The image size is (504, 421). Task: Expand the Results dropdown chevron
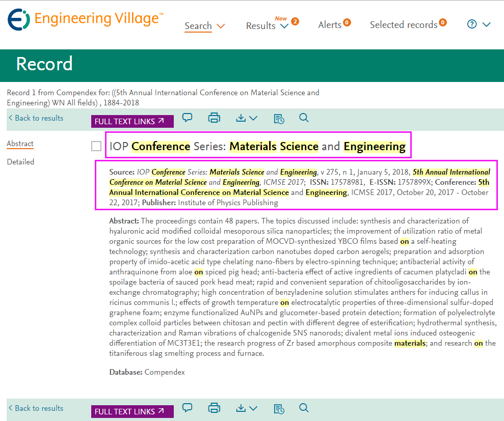click(x=284, y=26)
